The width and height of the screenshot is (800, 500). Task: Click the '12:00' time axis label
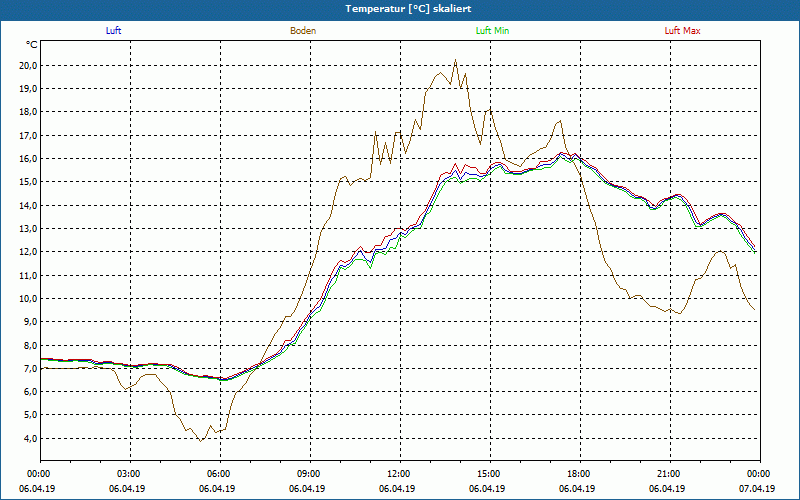(397, 474)
